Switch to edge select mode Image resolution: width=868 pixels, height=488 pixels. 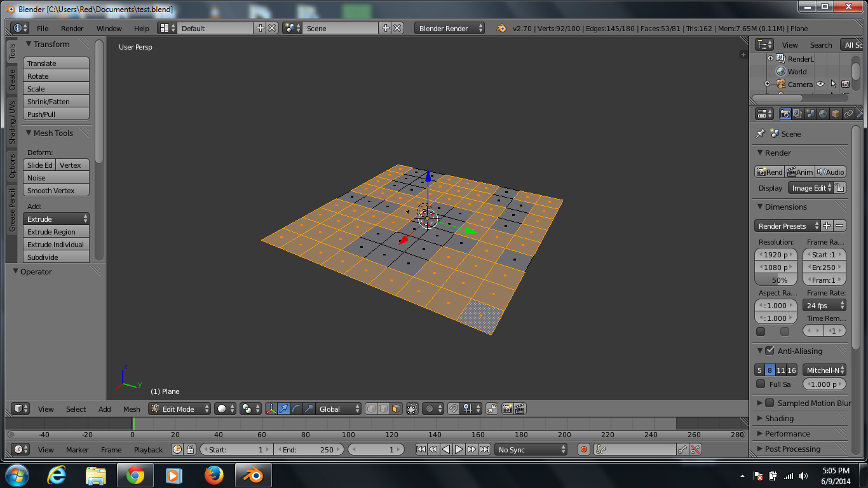point(383,409)
